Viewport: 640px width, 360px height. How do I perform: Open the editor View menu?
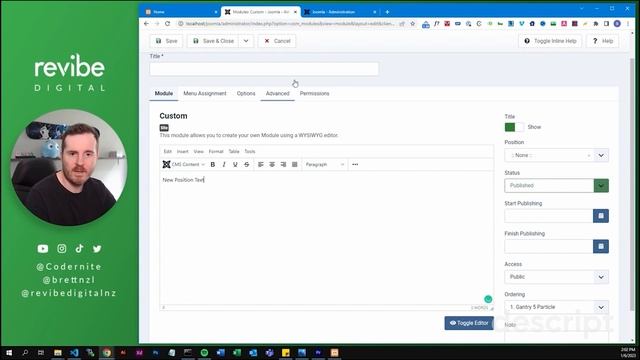click(x=198, y=151)
